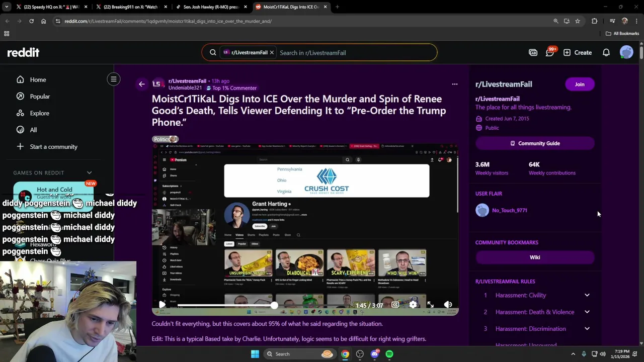Open the Reddit user avatar menu
The image size is (644, 362).
(626, 52)
